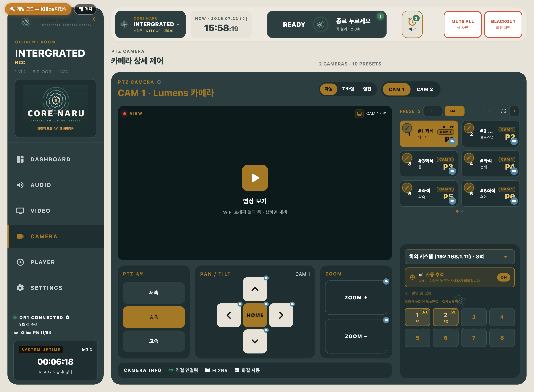Open the gear icon beside QR1 CONNECTED

pyautogui.click(x=67, y=317)
